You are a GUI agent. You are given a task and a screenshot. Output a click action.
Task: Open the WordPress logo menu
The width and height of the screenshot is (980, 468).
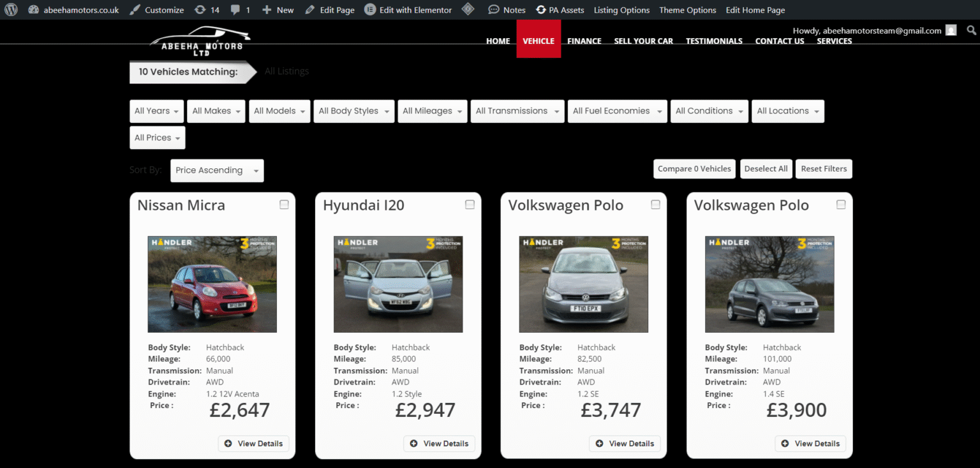(11, 10)
